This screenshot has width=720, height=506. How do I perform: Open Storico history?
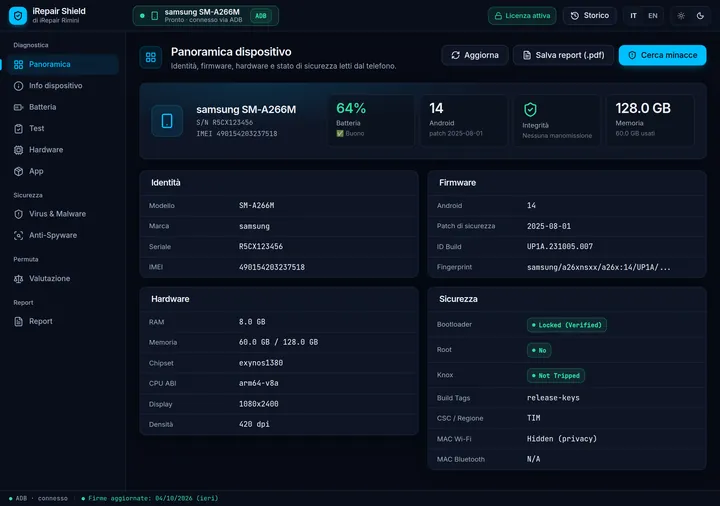(590, 16)
